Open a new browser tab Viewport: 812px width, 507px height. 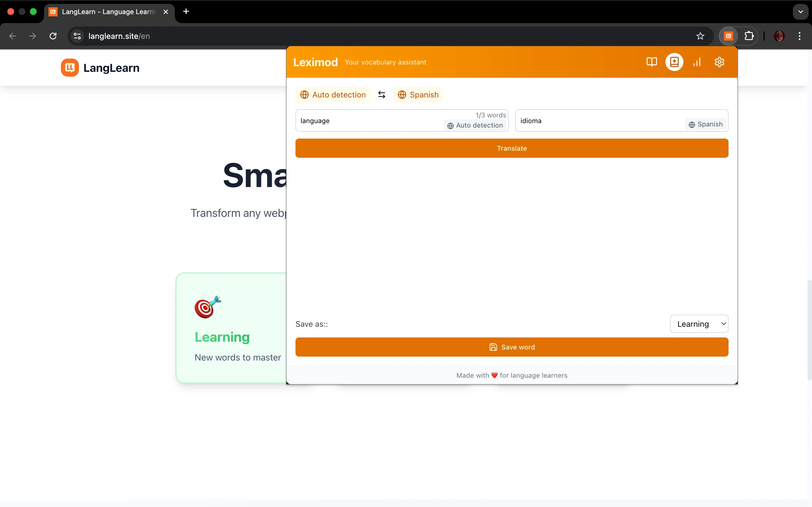186,12
